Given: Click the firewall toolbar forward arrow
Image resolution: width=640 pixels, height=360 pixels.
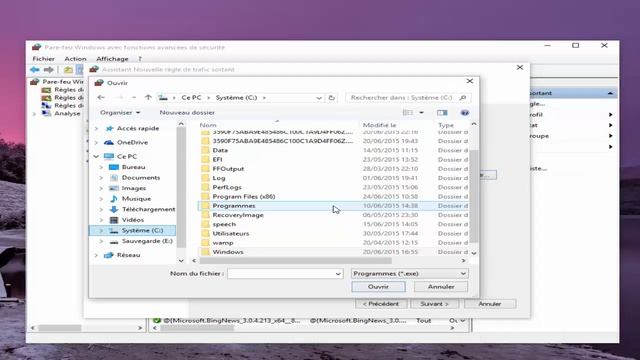Looking at the screenshot, I should pyautogui.click(x=49, y=70).
